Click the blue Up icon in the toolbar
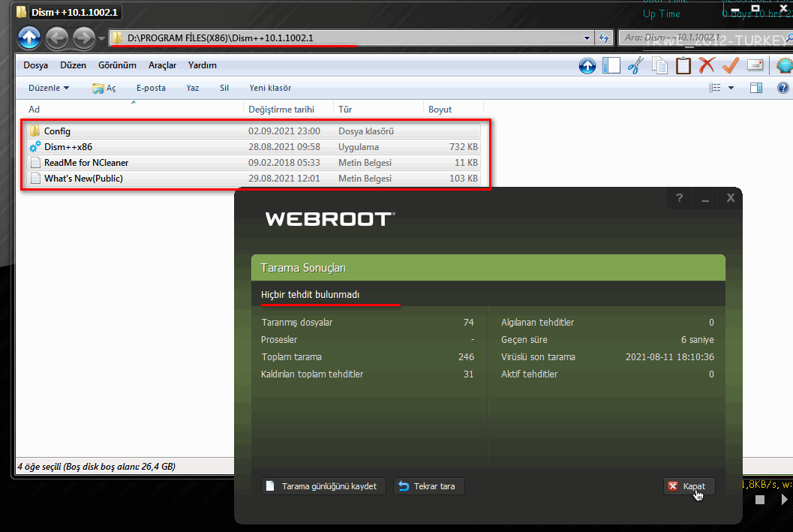 587,66
